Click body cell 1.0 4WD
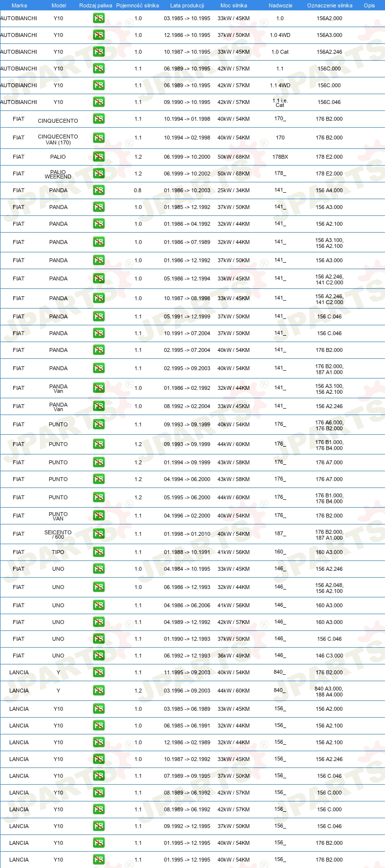The image size is (385, 868). pos(280,35)
